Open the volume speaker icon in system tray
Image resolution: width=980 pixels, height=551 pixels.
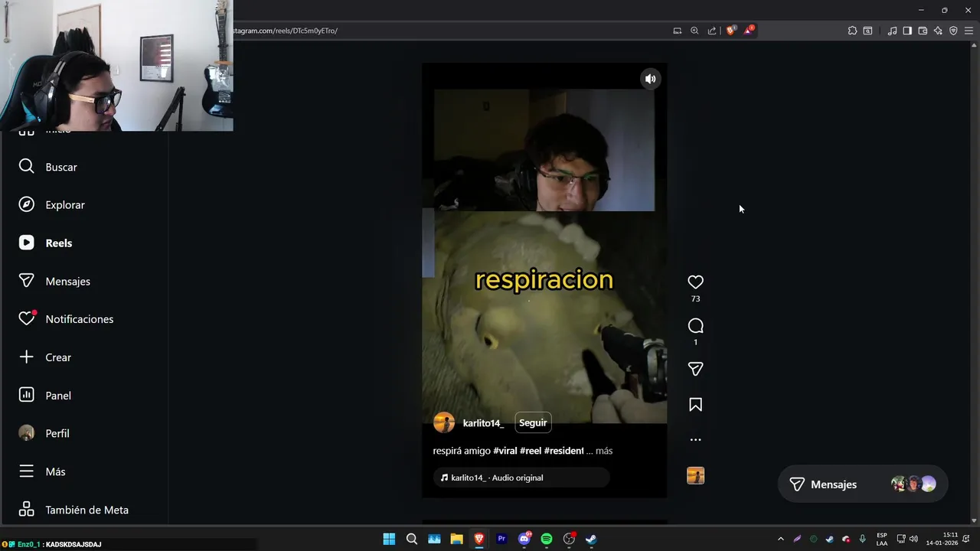point(913,539)
